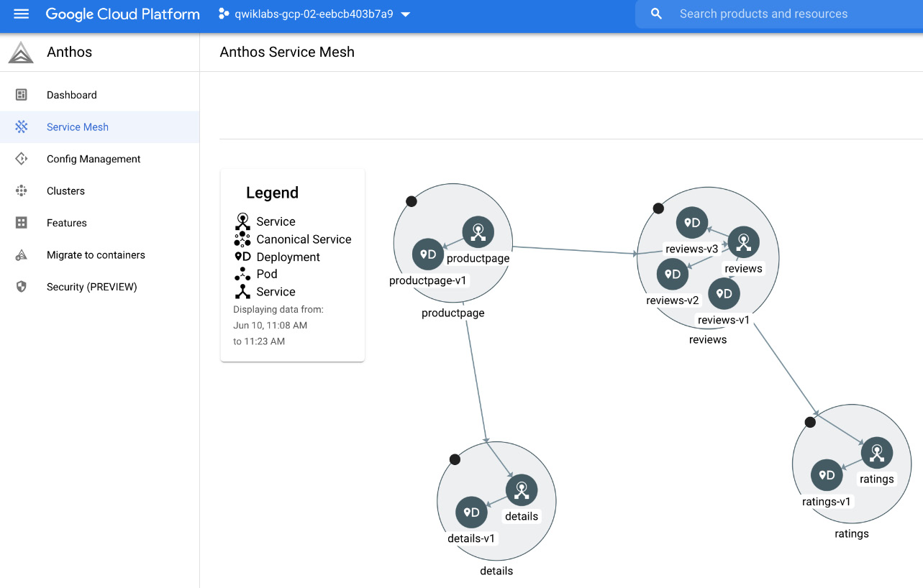Click the Dashboard sidebar icon
This screenshot has width=923, height=588.
22,95
